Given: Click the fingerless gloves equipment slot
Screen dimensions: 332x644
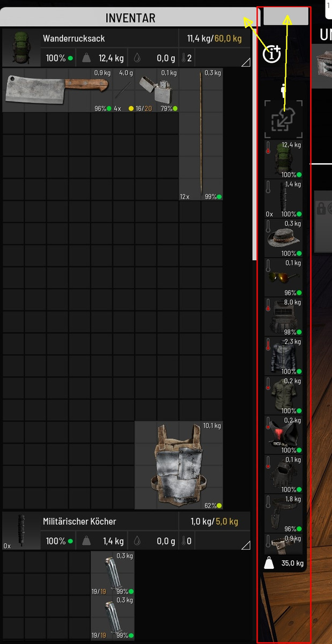Looking at the screenshot, I should coord(283,474).
